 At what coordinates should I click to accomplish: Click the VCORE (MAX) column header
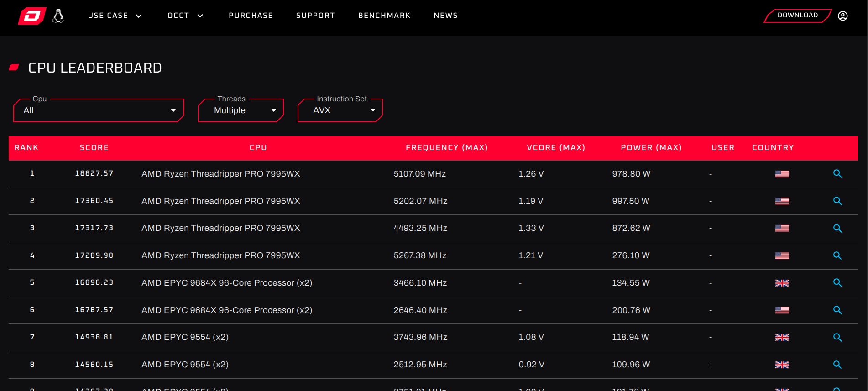pos(556,148)
